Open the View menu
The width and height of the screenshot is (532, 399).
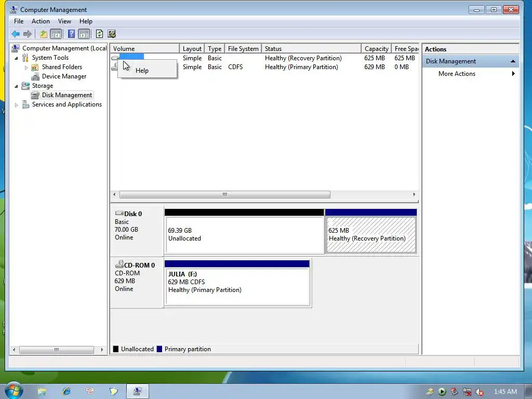64,21
